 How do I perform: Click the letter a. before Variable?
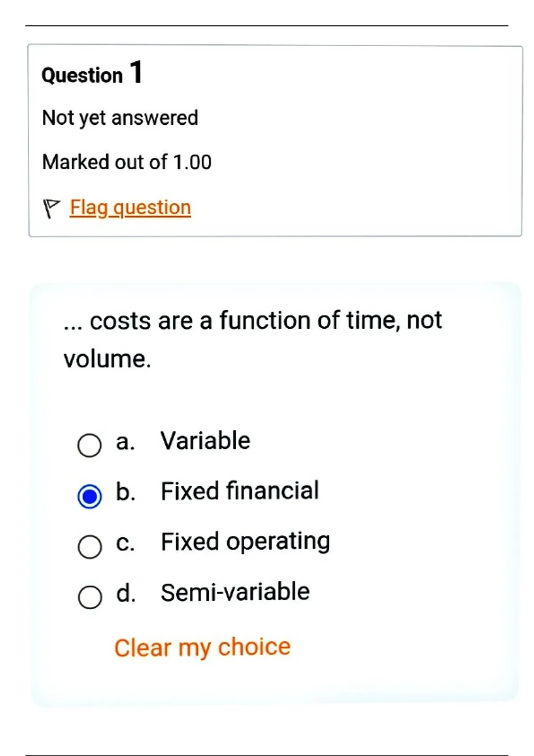125,442
